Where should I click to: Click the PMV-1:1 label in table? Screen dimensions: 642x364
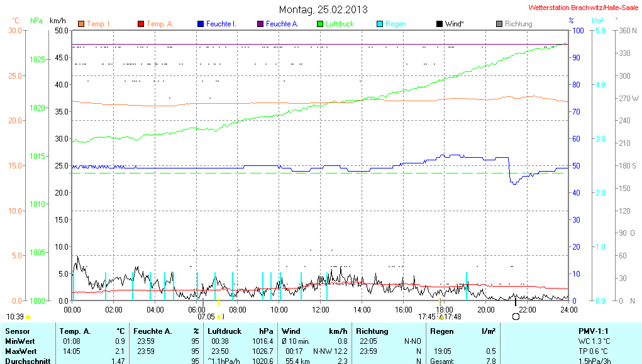pos(594,331)
